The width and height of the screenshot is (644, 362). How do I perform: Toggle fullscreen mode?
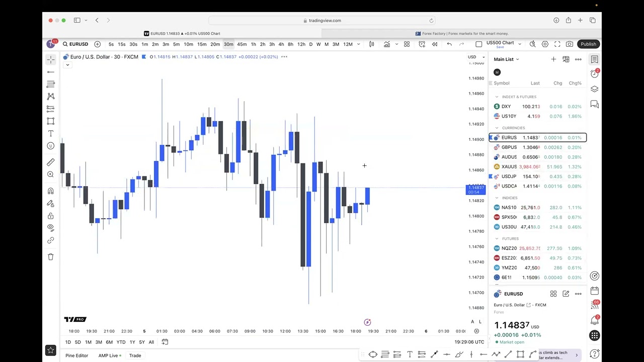pyautogui.click(x=557, y=44)
